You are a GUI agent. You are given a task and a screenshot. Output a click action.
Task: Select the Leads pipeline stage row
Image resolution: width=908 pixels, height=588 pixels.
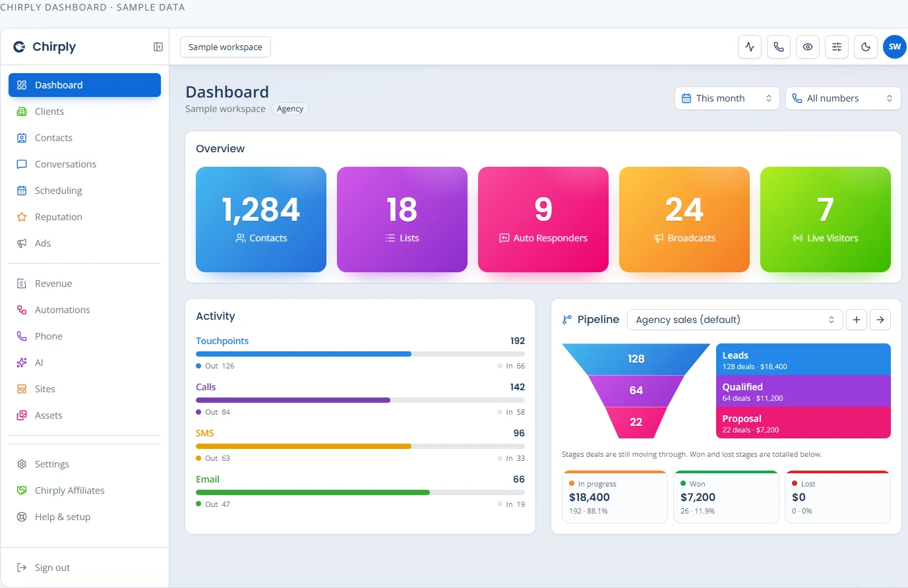coord(803,359)
